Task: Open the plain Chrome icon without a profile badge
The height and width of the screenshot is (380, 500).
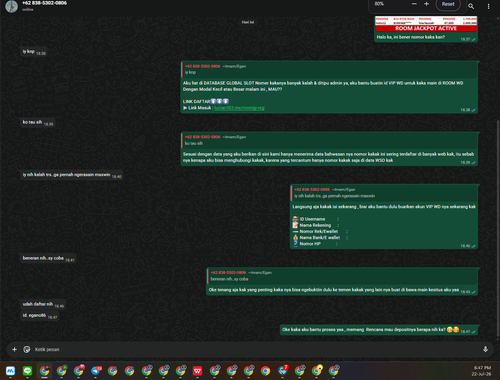Action: [265, 371]
